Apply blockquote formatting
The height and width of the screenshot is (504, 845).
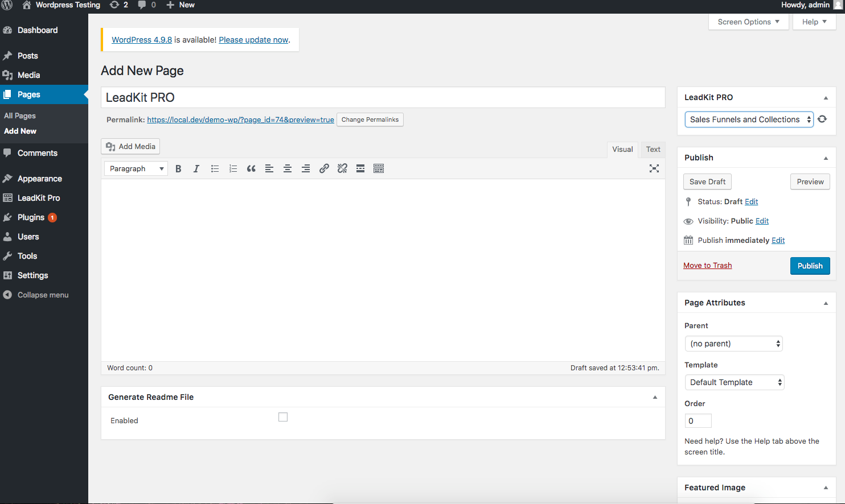tap(251, 168)
